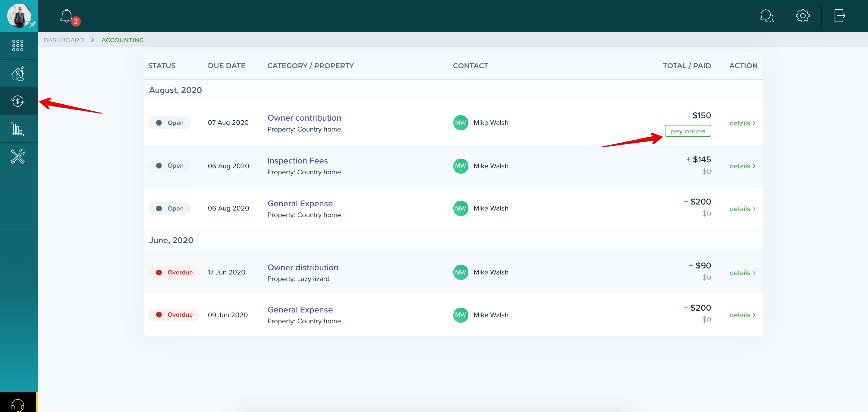The image size is (868, 412).
Task: Open details for Owner distribution
Action: coord(742,273)
